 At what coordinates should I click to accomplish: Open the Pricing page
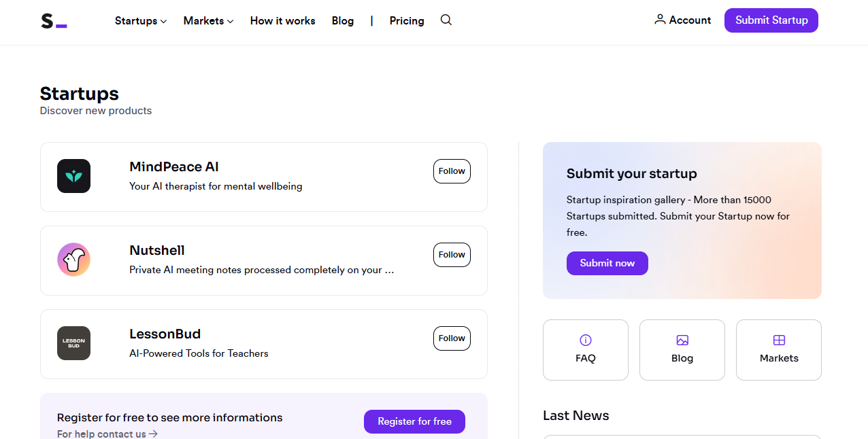407,21
